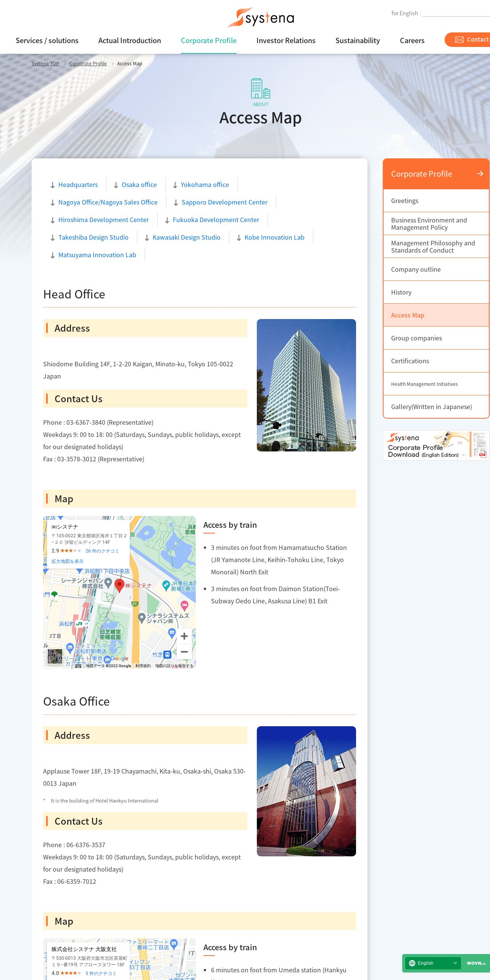Click the Osaka Office building photo
The height and width of the screenshot is (980, 490).
click(306, 791)
